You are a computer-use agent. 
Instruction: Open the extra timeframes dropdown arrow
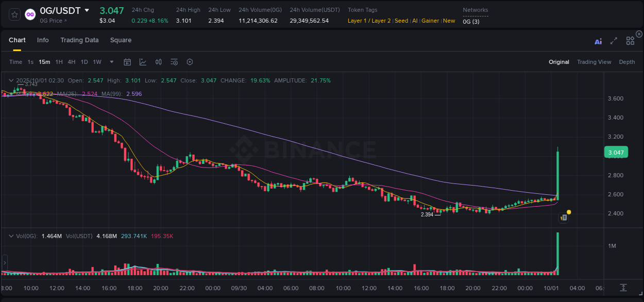click(x=111, y=62)
